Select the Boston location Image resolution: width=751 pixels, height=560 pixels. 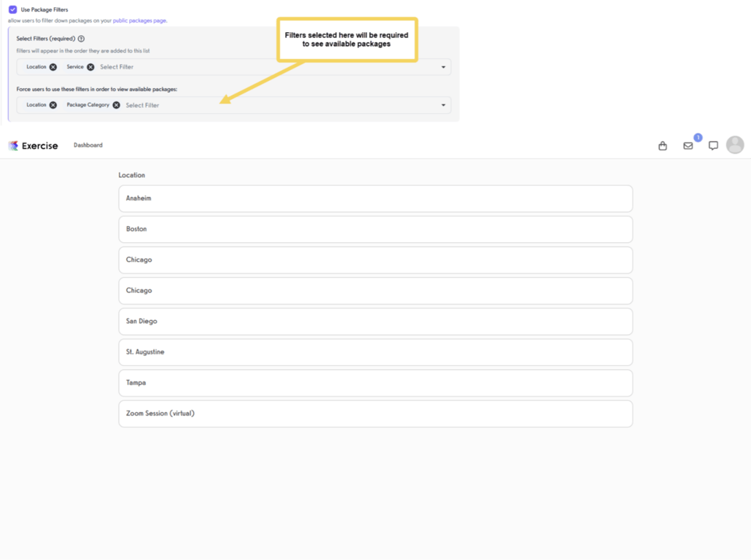pos(375,229)
